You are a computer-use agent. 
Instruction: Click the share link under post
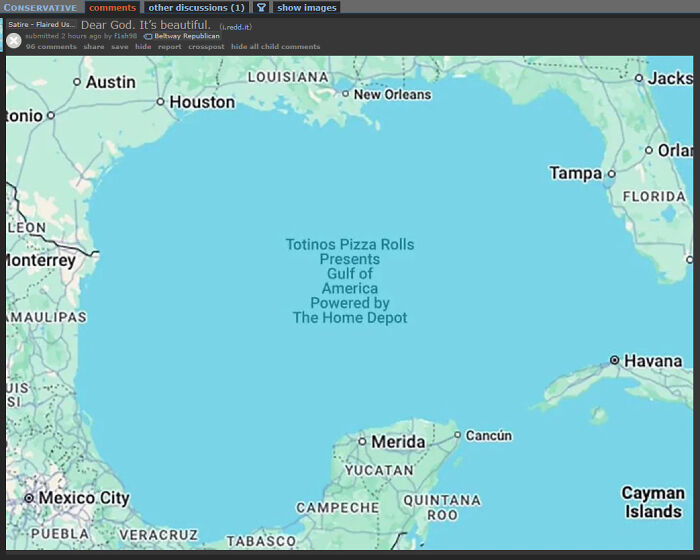[93, 47]
